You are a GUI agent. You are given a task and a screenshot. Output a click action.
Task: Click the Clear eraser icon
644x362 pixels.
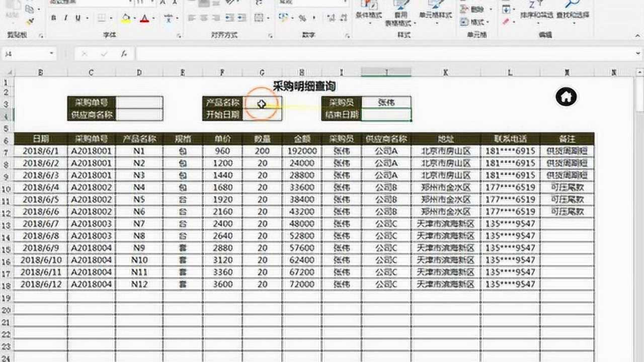[x=506, y=22]
